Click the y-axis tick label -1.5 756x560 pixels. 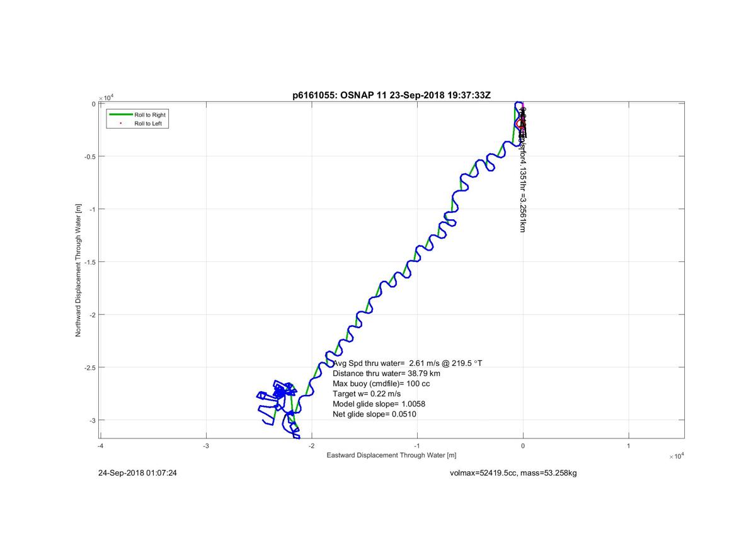pyautogui.click(x=89, y=262)
